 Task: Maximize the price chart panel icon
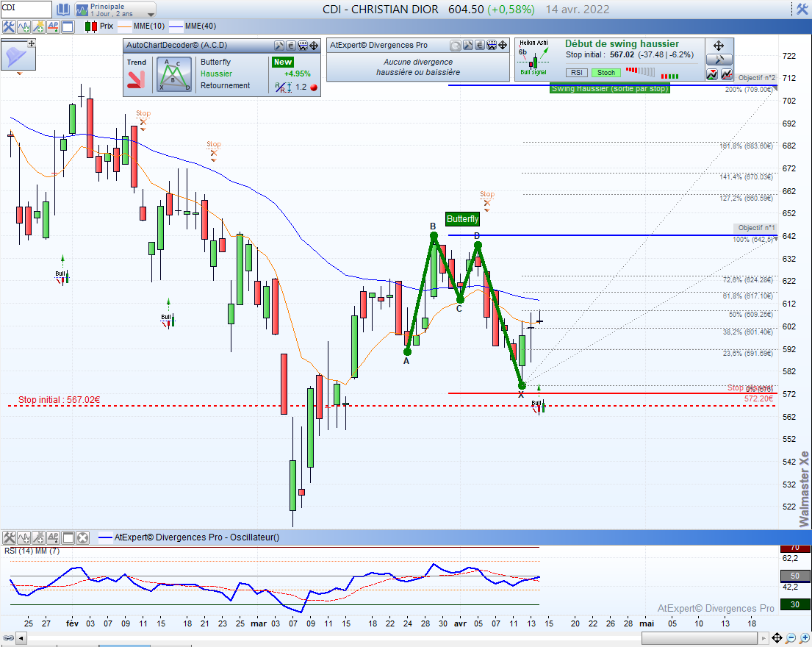[x=68, y=26]
